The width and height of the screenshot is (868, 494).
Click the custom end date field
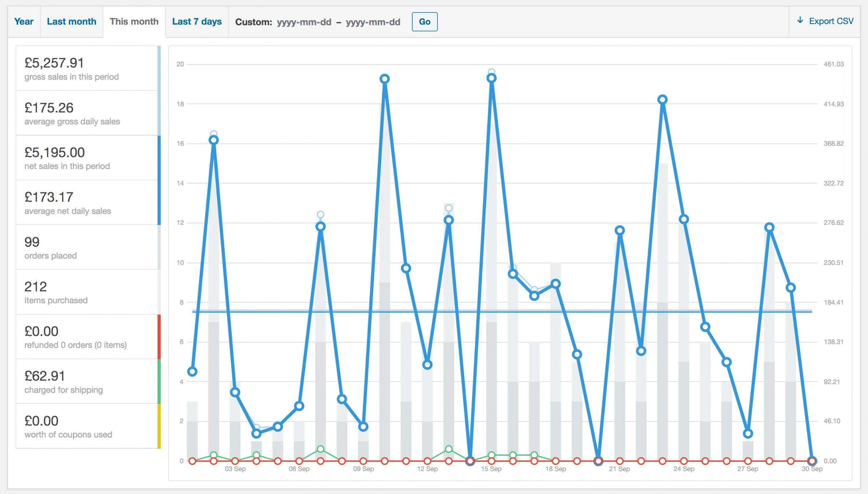point(373,22)
